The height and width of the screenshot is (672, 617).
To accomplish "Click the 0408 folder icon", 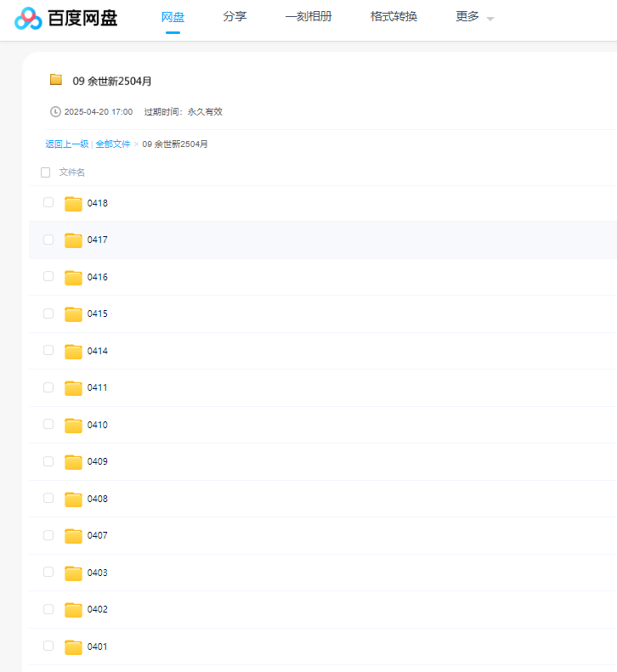I will pos(74,499).
